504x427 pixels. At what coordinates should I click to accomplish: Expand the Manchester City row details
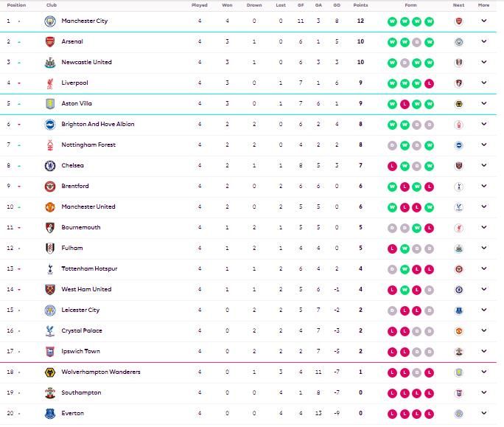(484, 21)
